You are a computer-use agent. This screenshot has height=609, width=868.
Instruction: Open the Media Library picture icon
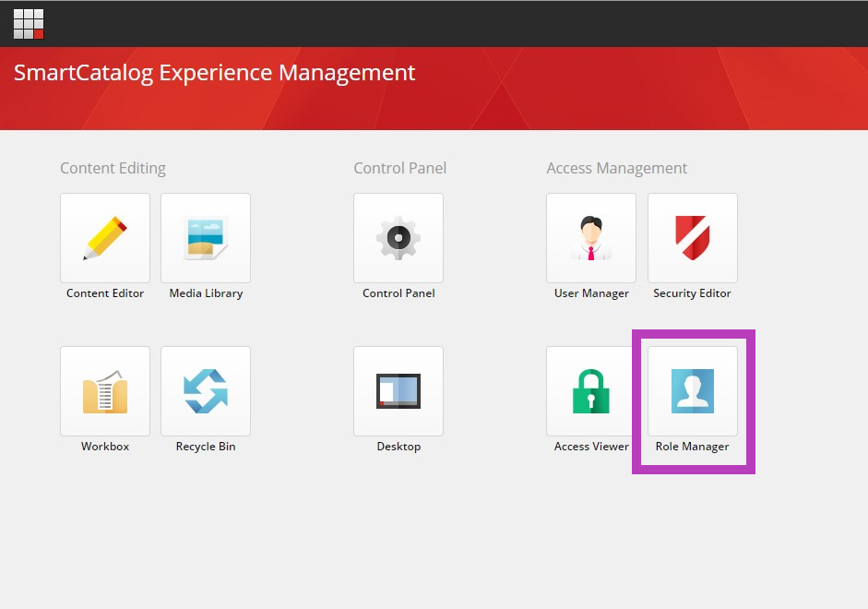206,238
